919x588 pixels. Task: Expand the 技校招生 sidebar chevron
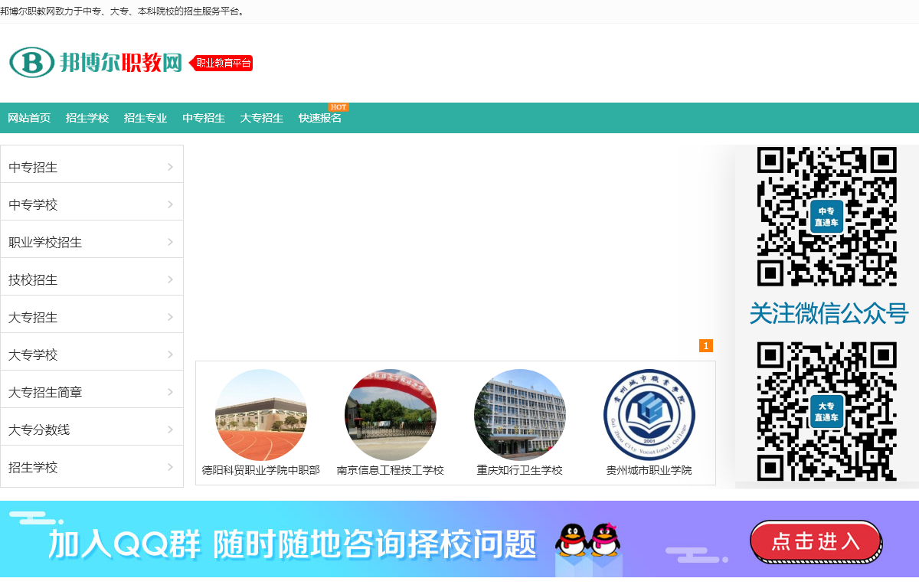(170, 279)
